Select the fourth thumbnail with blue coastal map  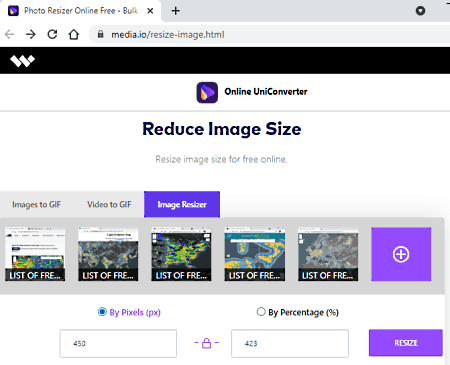tap(255, 254)
